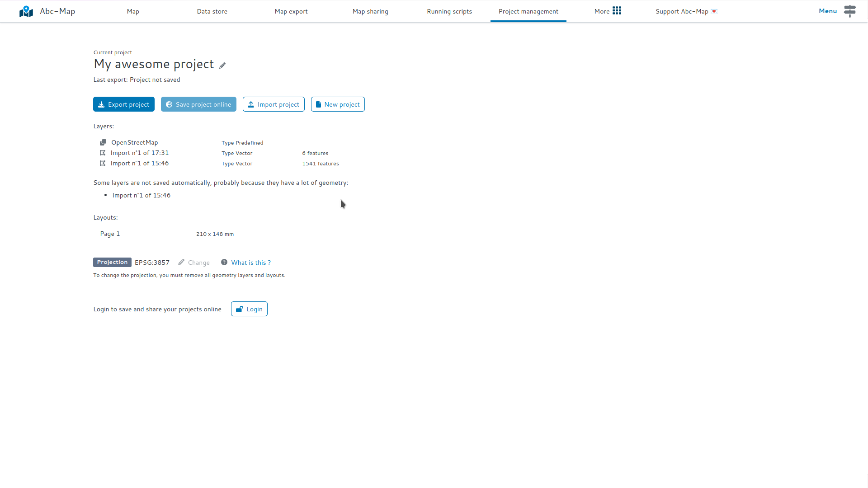Switch to the Data store tab
The height and width of the screenshot is (488, 868).
point(212,11)
